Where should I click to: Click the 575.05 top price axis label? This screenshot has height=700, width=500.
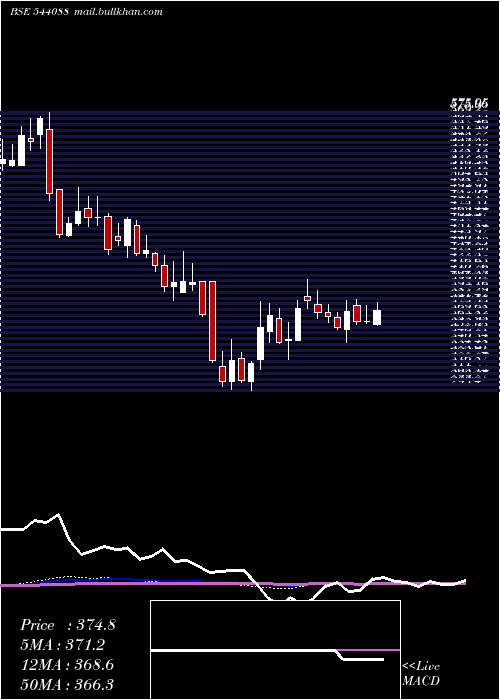tap(469, 104)
